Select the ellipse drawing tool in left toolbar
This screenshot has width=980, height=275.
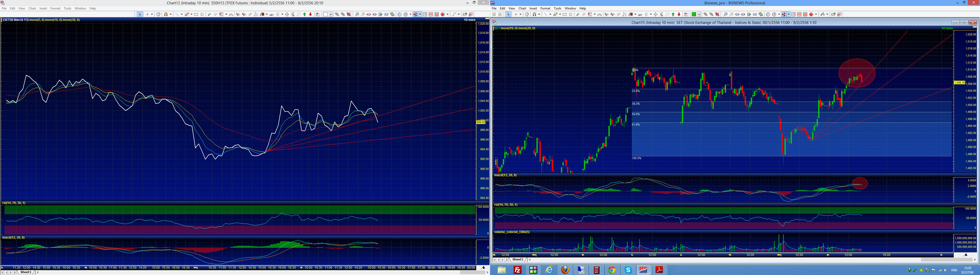pos(202,15)
